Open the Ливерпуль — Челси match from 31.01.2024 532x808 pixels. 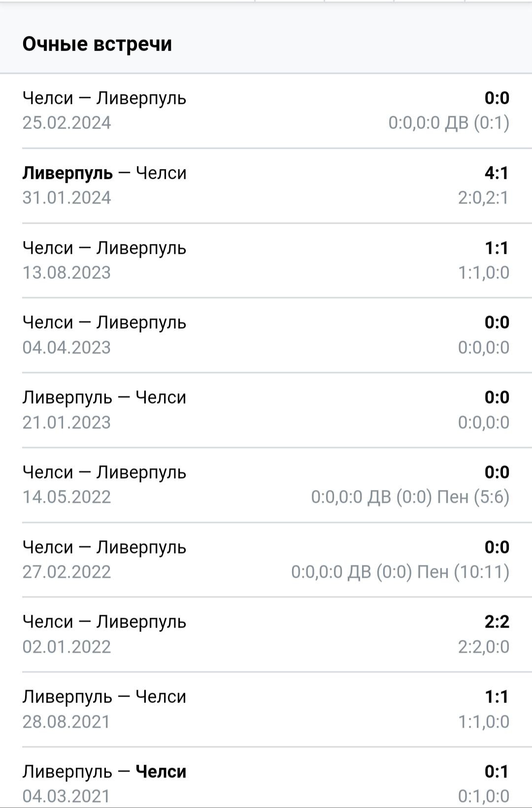click(x=266, y=185)
